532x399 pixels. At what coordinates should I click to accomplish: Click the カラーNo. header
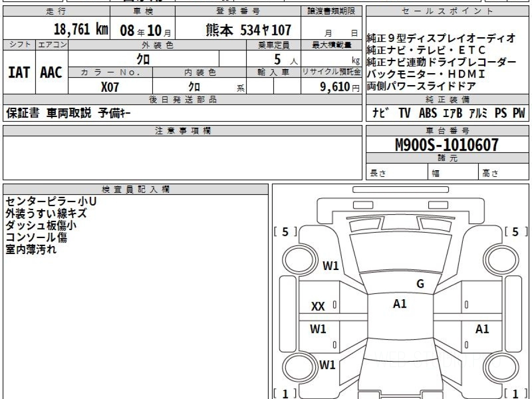click(110, 72)
